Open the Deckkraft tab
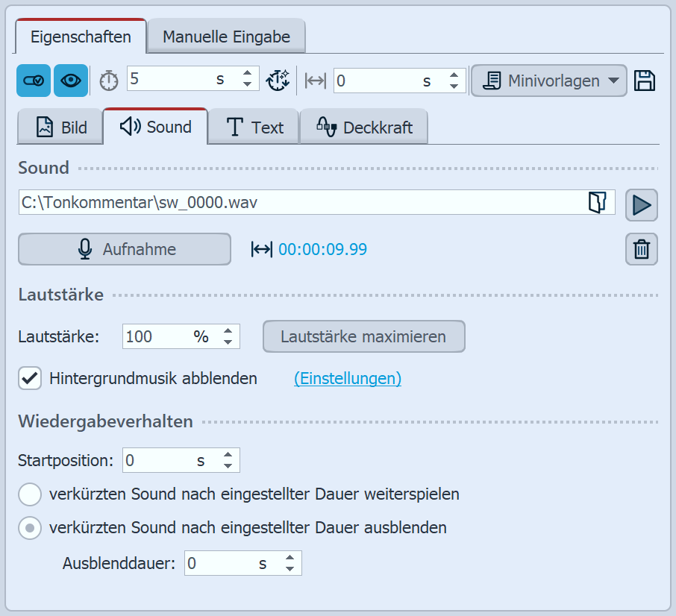 click(x=363, y=127)
